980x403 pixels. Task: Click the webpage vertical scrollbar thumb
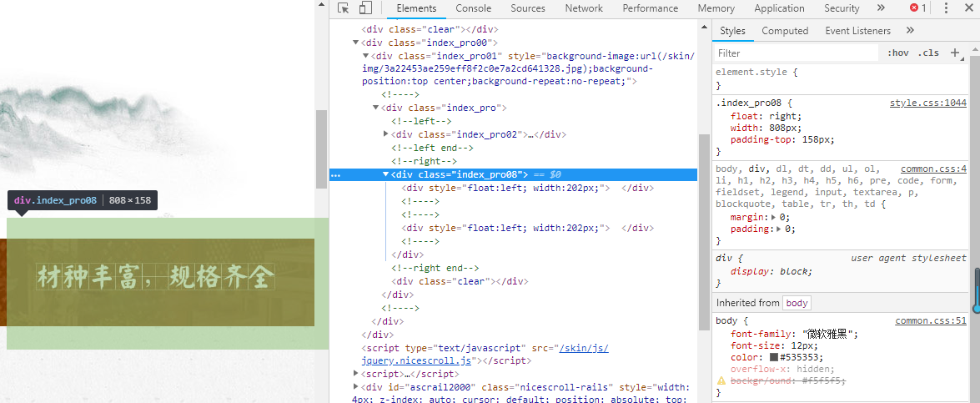[x=321, y=149]
